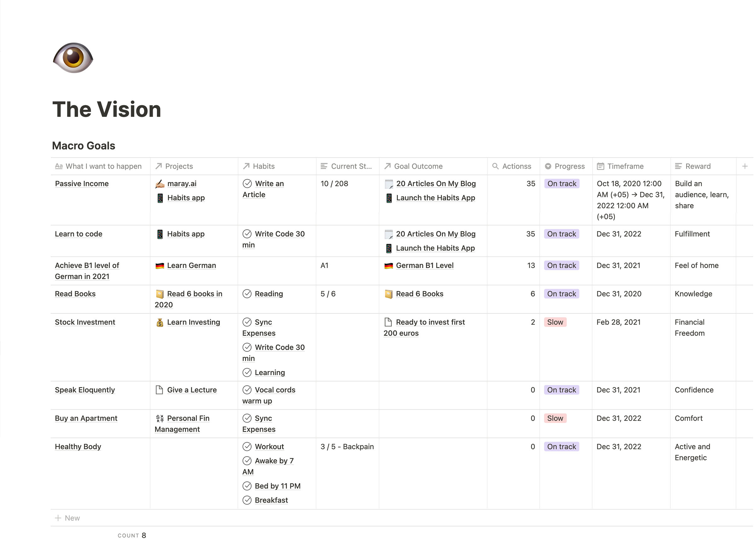This screenshot has height=560, width=756.
Task: Click the notebook icon beside Read 6 Books
Action: click(x=388, y=294)
